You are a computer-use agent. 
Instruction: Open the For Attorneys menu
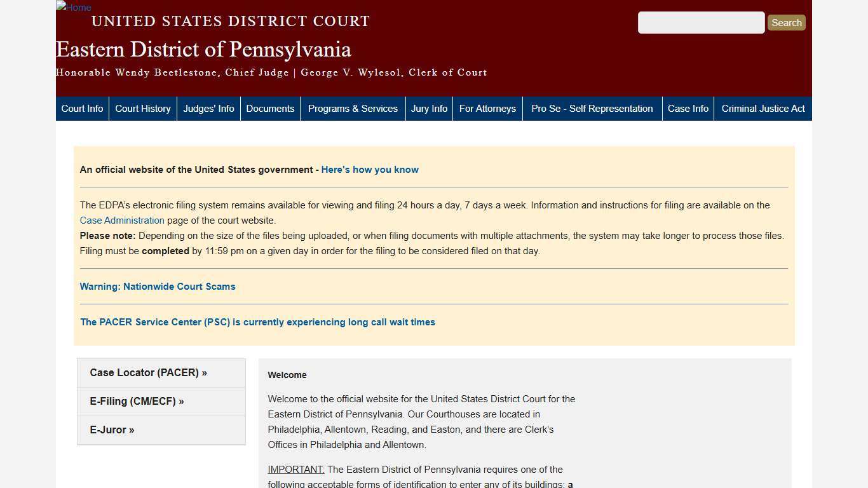(x=487, y=108)
